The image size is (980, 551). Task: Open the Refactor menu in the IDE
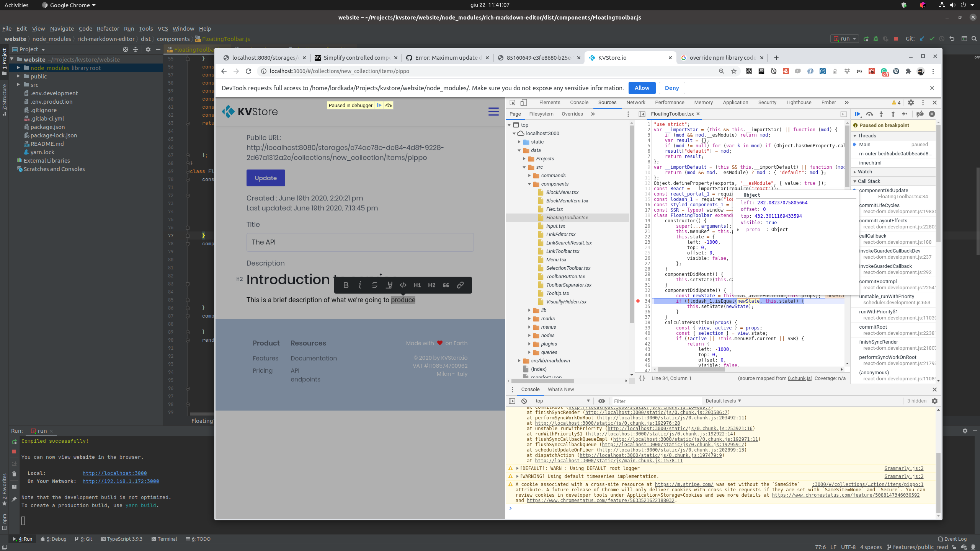pyautogui.click(x=108, y=28)
